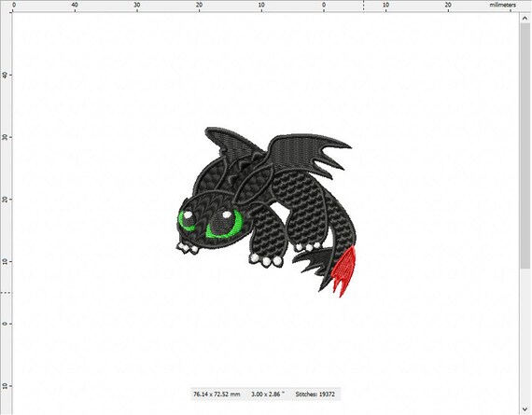Click the white claws on front paw
Screen dimensions: 532x415
pyautogui.click(x=266, y=260)
